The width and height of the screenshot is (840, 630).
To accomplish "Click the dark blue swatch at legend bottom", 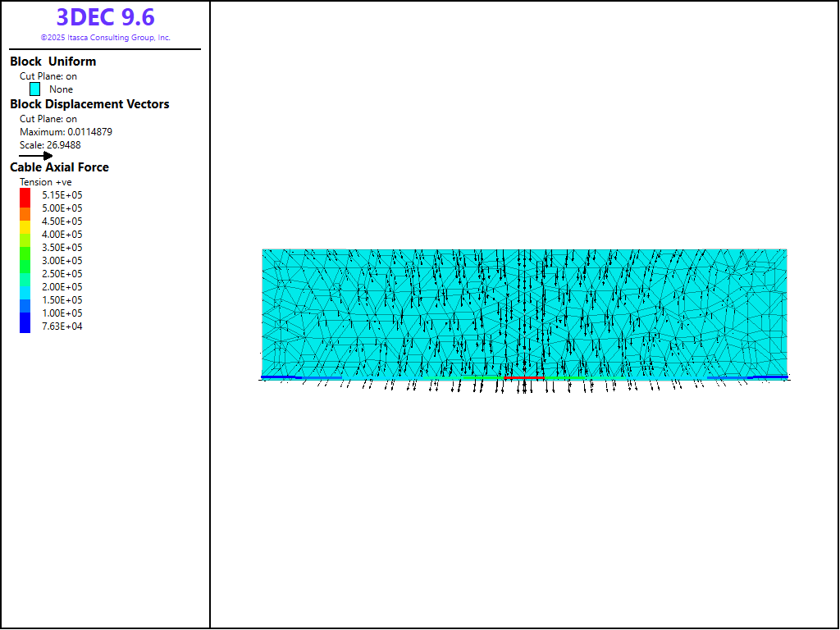I will pyautogui.click(x=25, y=326).
